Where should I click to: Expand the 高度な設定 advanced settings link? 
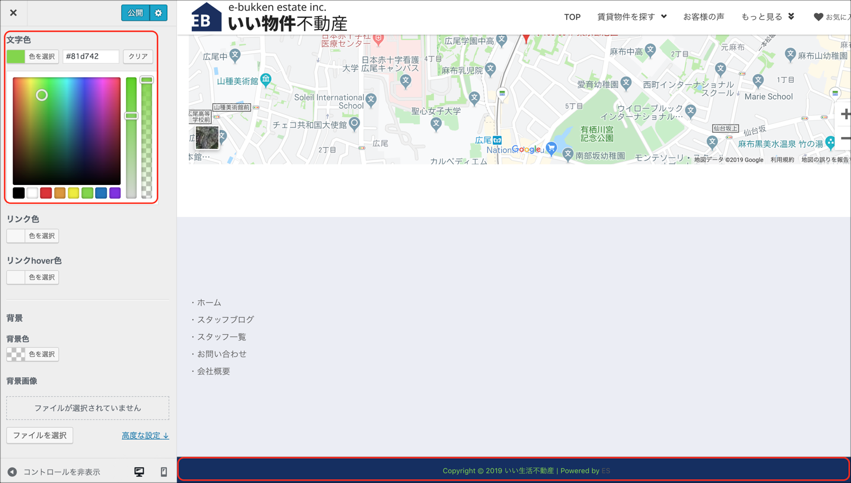coord(145,436)
